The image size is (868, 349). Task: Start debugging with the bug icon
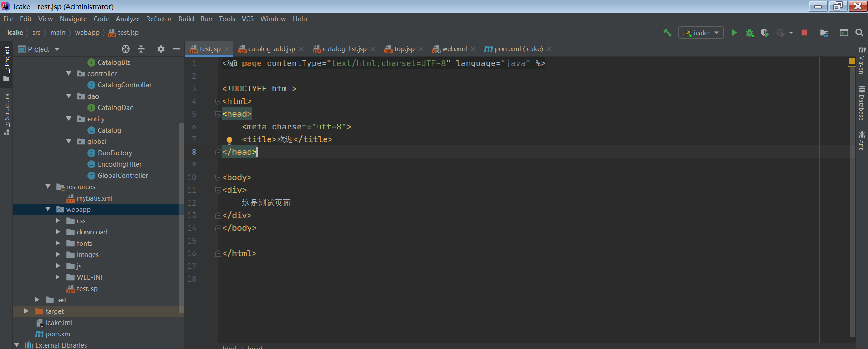pos(749,33)
